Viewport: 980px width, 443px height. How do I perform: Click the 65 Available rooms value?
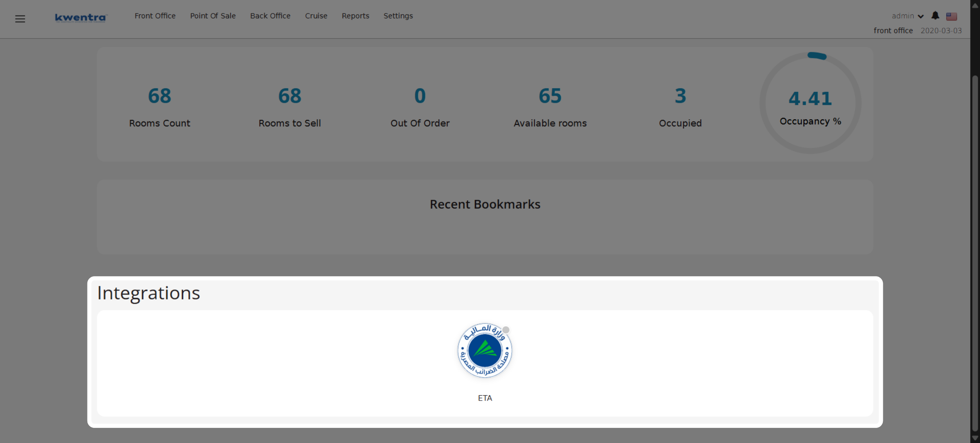tap(550, 96)
